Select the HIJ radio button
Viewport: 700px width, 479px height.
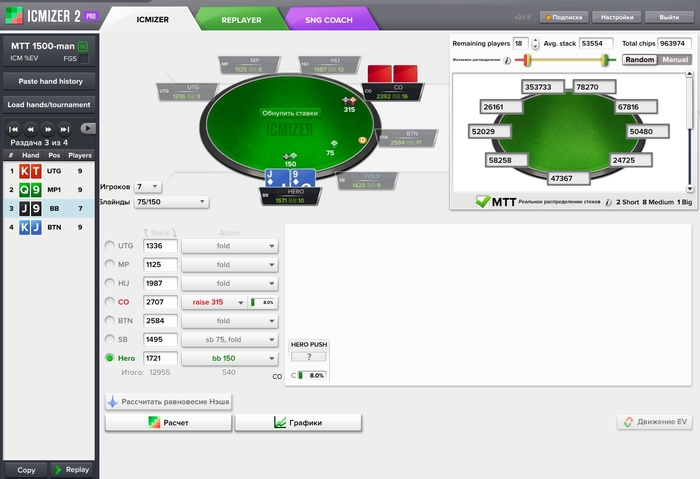pos(109,283)
